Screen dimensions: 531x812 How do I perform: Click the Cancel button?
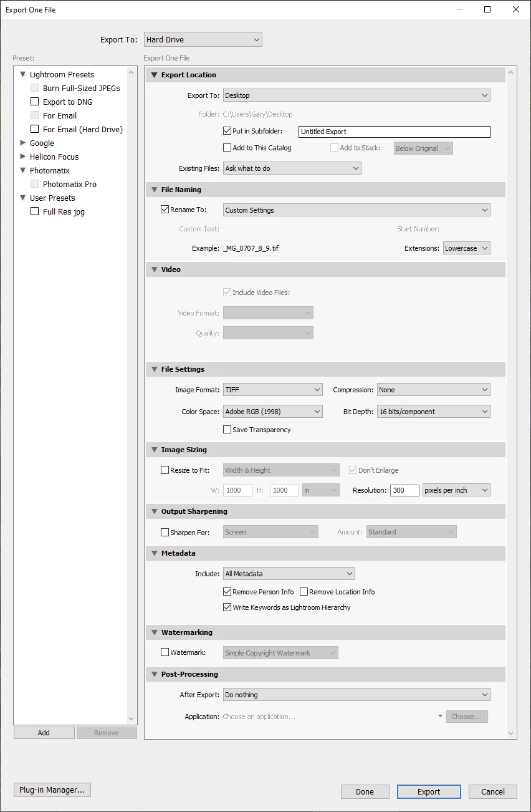click(x=493, y=791)
